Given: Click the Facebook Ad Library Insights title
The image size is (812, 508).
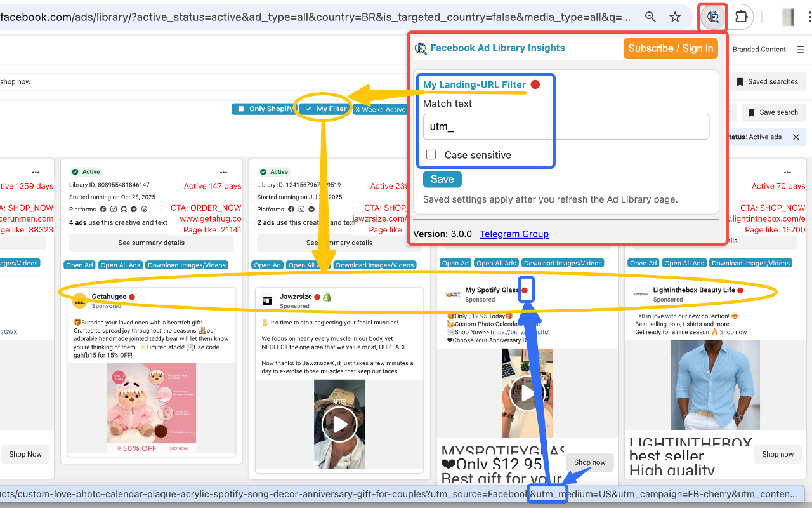Looking at the screenshot, I should tap(497, 48).
